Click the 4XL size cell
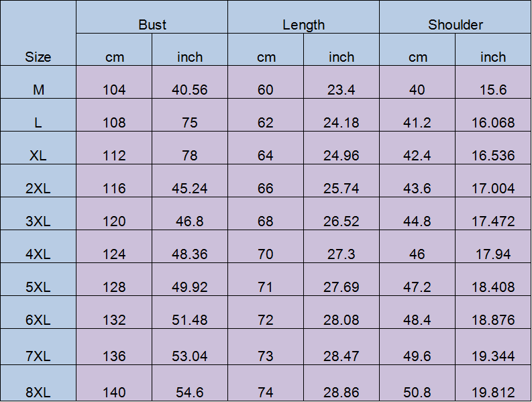The image size is (532, 402). (38, 254)
